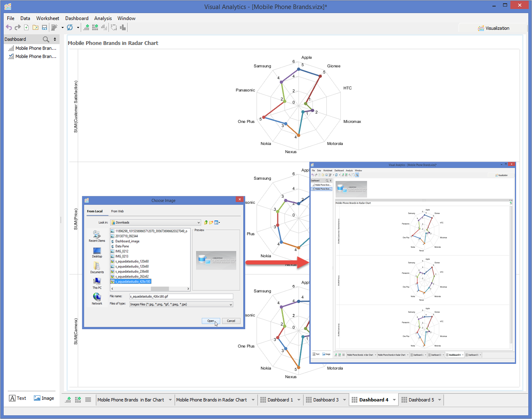Select This PC in the Choose Image dialog sidebar
The width and height of the screenshot is (532, 419).
(97, 283)
